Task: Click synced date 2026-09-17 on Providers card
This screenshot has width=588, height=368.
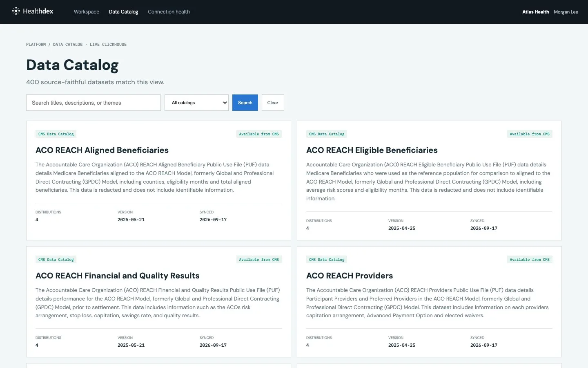Action: (484, 345)
